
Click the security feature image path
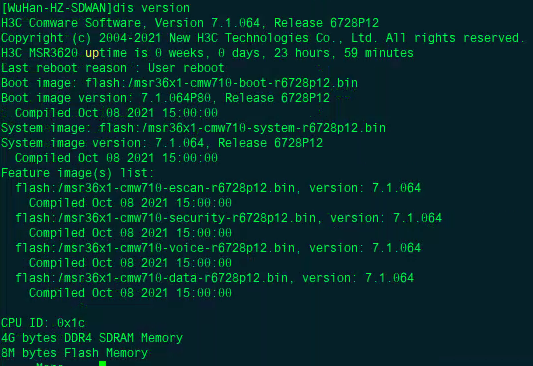click(166, 218)
